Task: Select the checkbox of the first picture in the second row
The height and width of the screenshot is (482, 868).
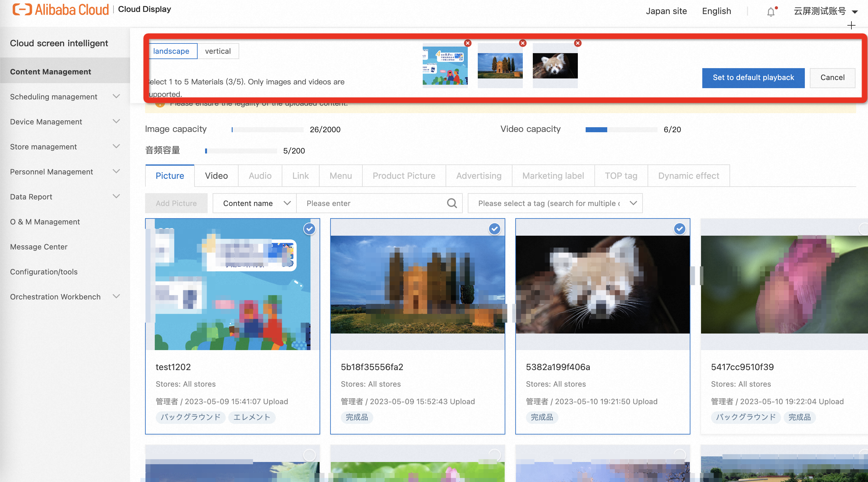Action: tap(309, 455)
